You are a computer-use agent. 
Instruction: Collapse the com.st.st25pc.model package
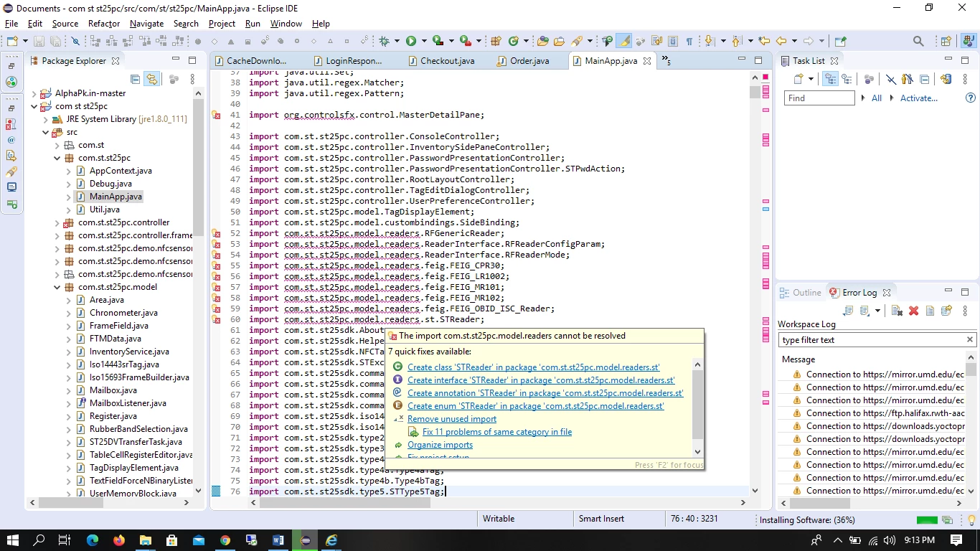(57, 287)
